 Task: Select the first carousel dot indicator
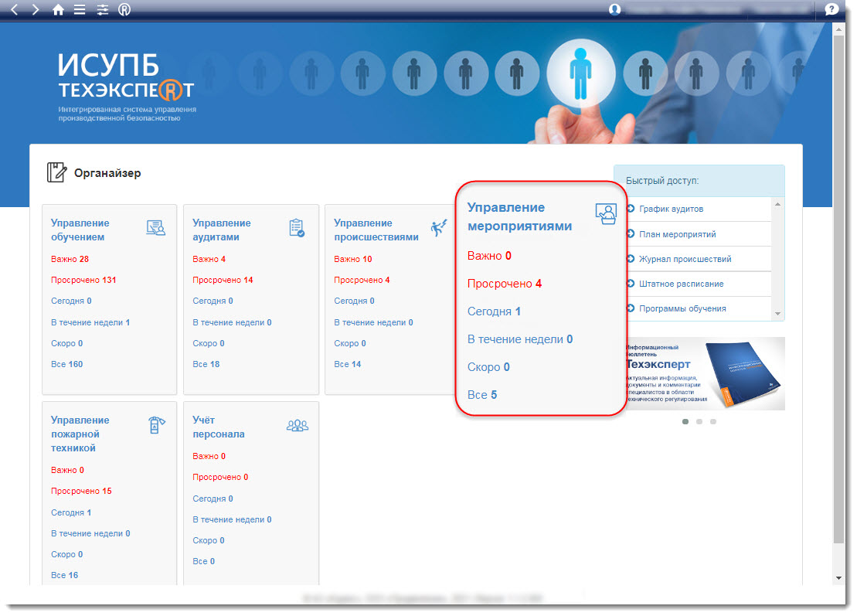pos(685,422)
